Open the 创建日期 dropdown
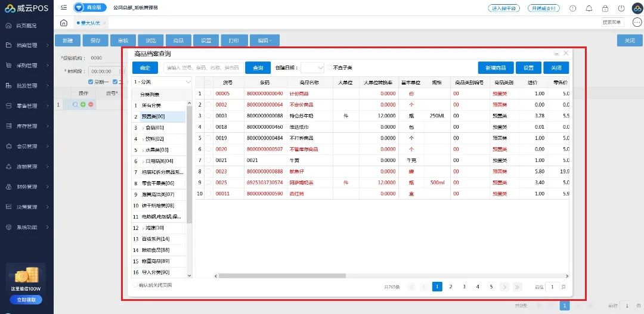Viewport: 644px width, 314px height. [x=312, y=67]
